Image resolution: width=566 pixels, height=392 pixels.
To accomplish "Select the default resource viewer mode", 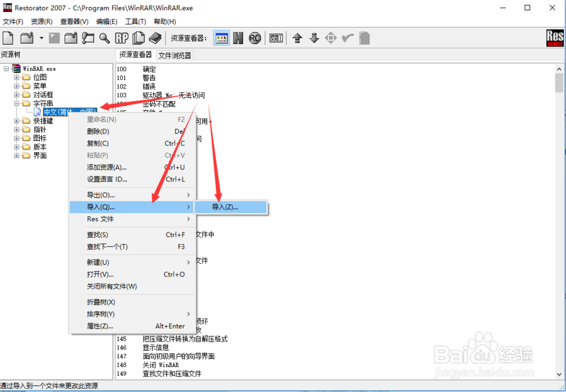I will pos(221,38).
